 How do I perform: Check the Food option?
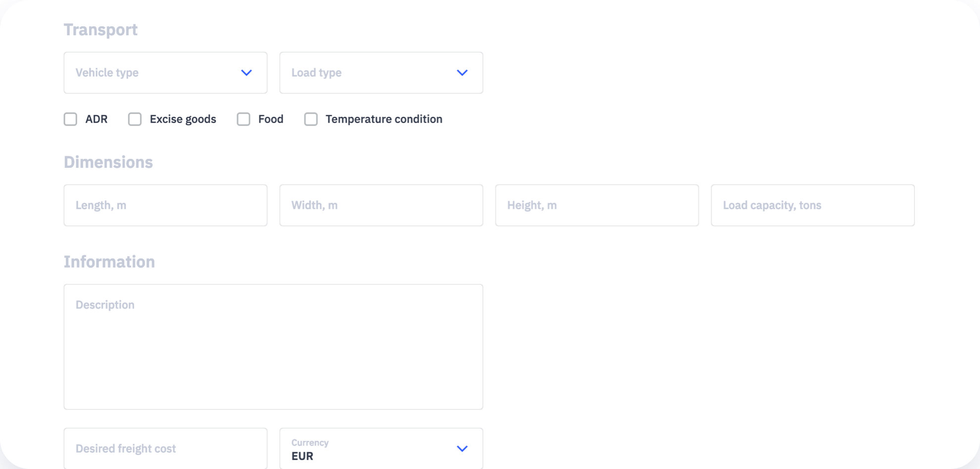244,119
